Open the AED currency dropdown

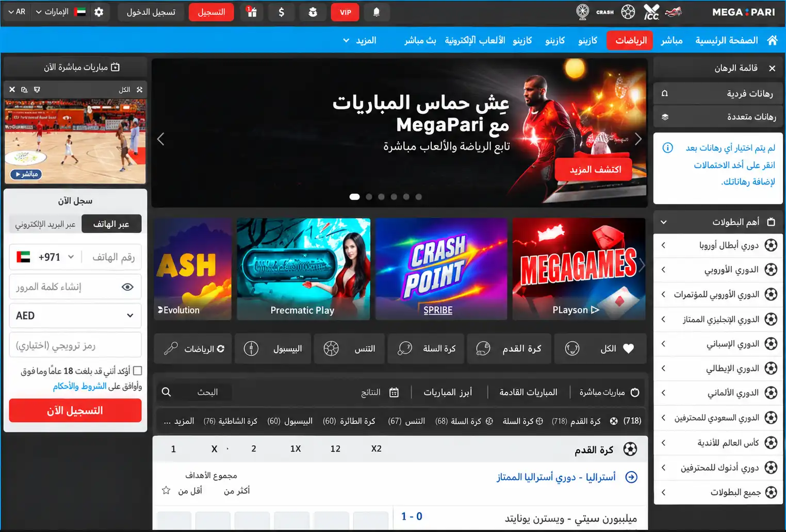click(x=75, y=315)
